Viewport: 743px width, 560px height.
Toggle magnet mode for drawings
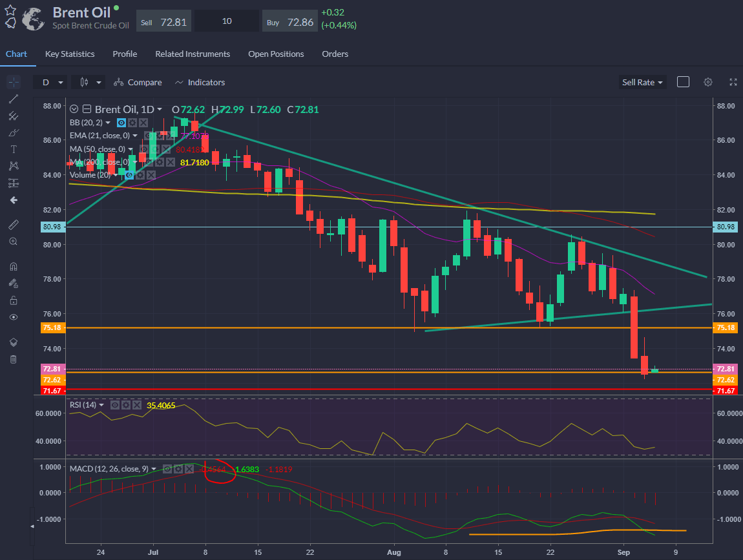tap(14, 266)
